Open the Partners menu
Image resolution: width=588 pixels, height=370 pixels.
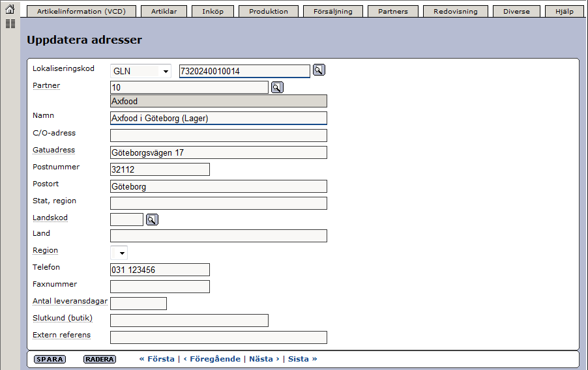(x=393, y=11)
